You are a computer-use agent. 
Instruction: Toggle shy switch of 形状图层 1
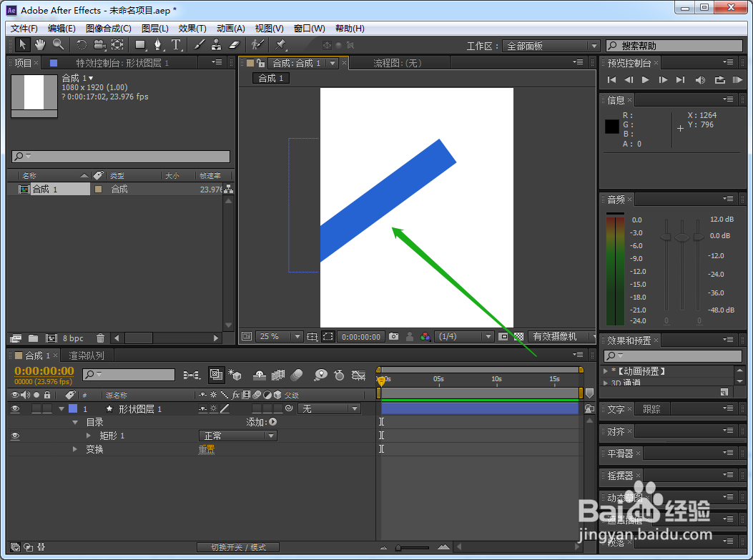pyautogui.click(x=202, y=408)
